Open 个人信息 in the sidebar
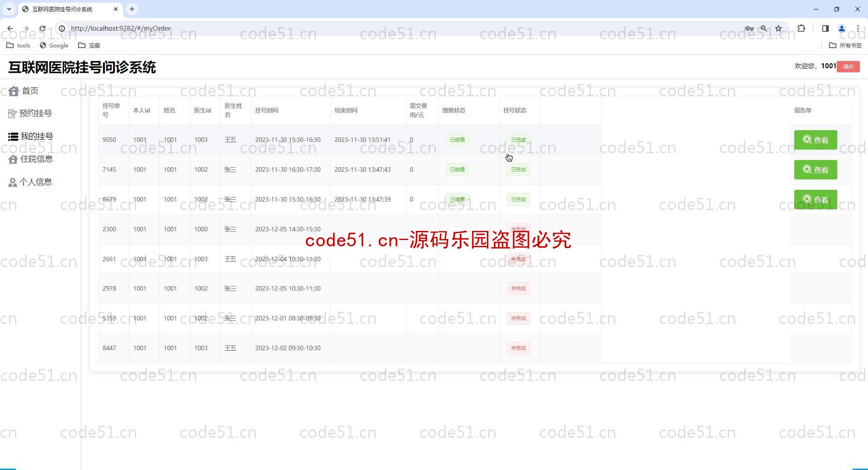This screenshot has width=868, height=470. [30, 182]
